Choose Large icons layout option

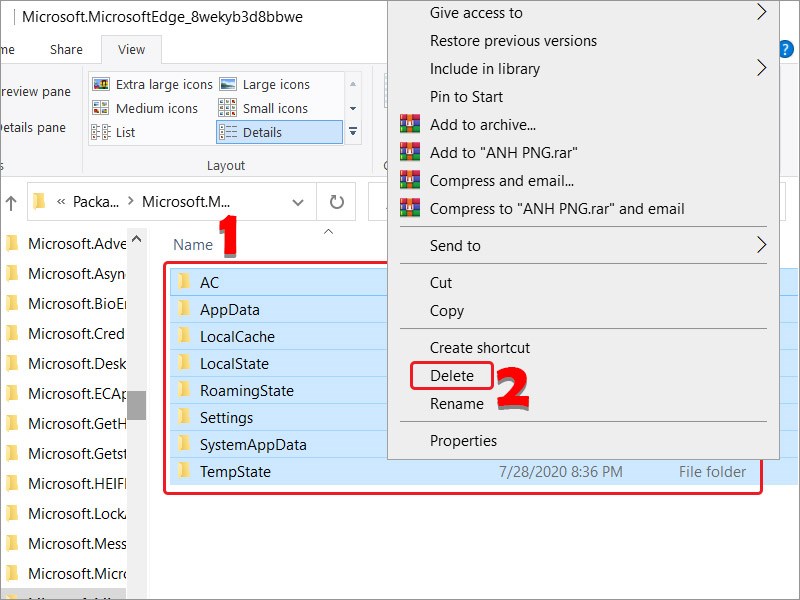click(264, 84)
